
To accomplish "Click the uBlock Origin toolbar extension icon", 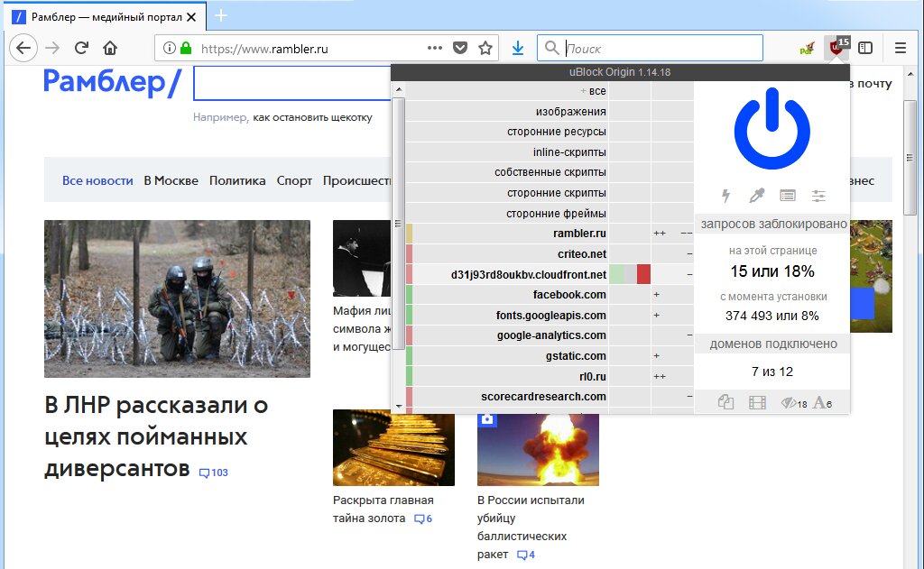I will pyautogui.click(x=836, y=48).
